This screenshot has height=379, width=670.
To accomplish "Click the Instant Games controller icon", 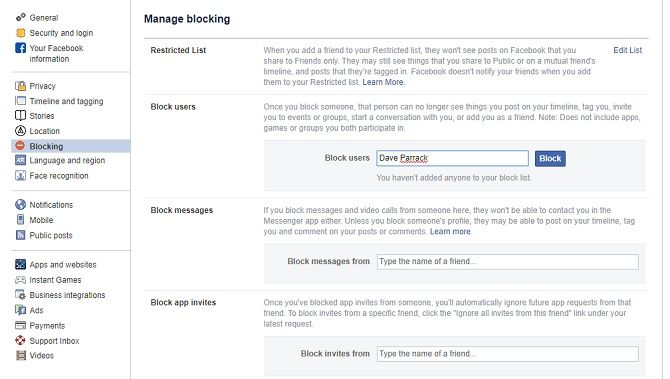I will tap(21, 280).
